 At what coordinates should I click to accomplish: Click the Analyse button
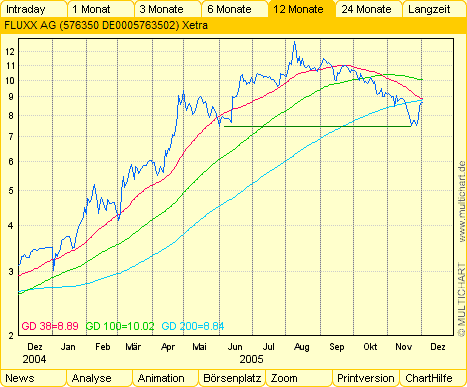click(99, 378)
